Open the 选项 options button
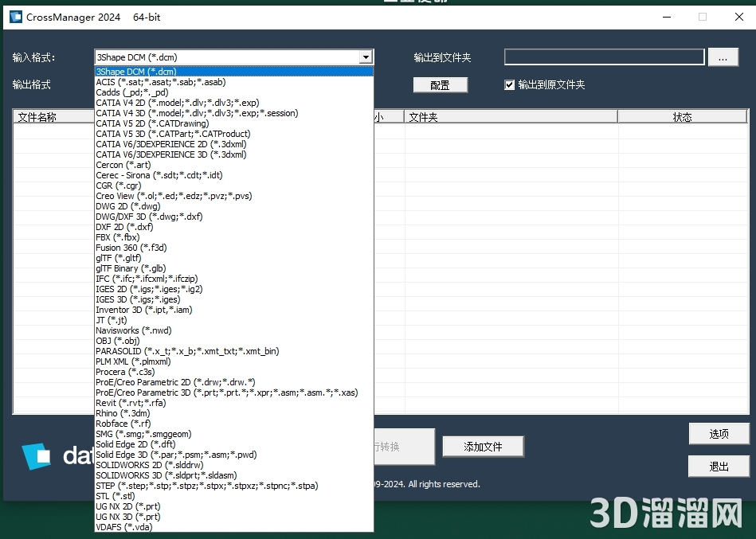 [718, 433]
